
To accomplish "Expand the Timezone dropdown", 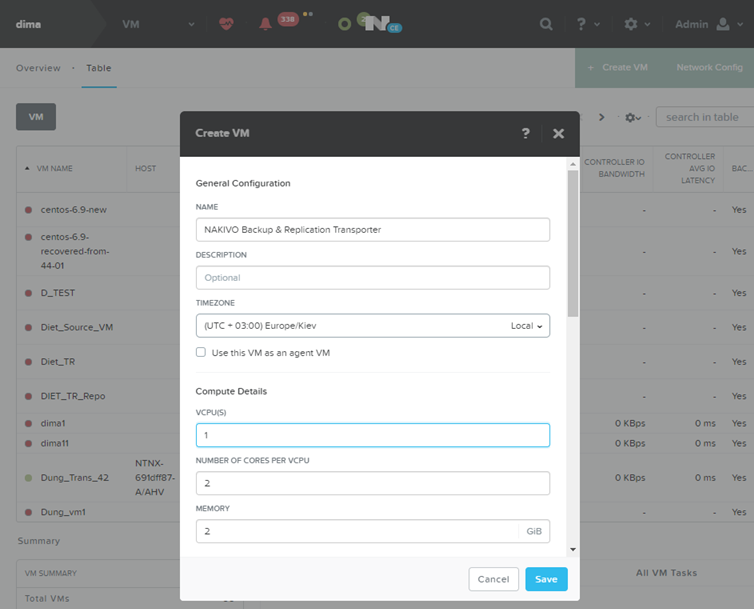I will click(x=372, y=325).
